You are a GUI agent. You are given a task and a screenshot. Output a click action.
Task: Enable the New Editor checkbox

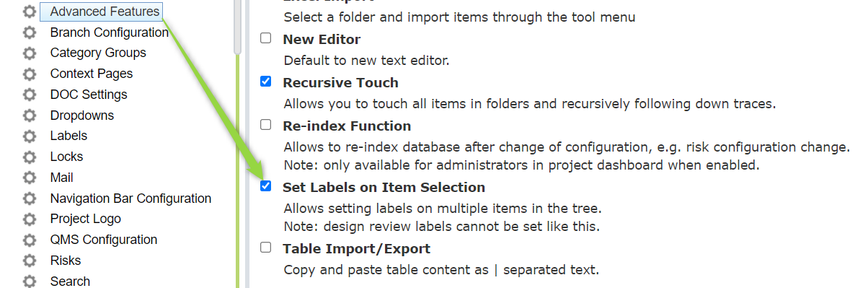266,38
